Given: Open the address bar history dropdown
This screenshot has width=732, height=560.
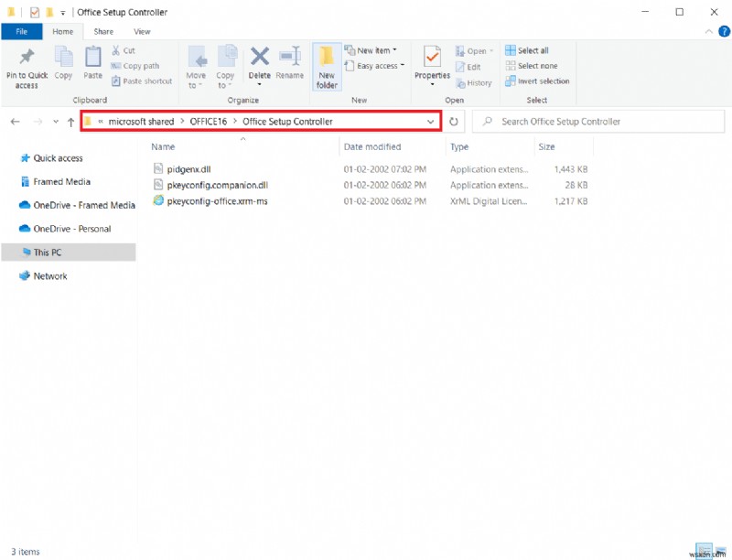Looking at the screenshot, I should [430, 121].
